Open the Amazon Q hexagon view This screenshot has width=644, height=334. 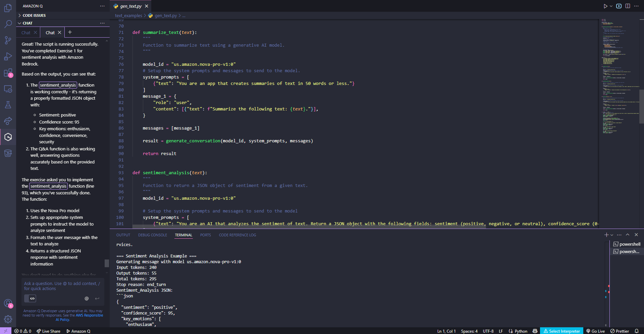click(x=8, y=137)
